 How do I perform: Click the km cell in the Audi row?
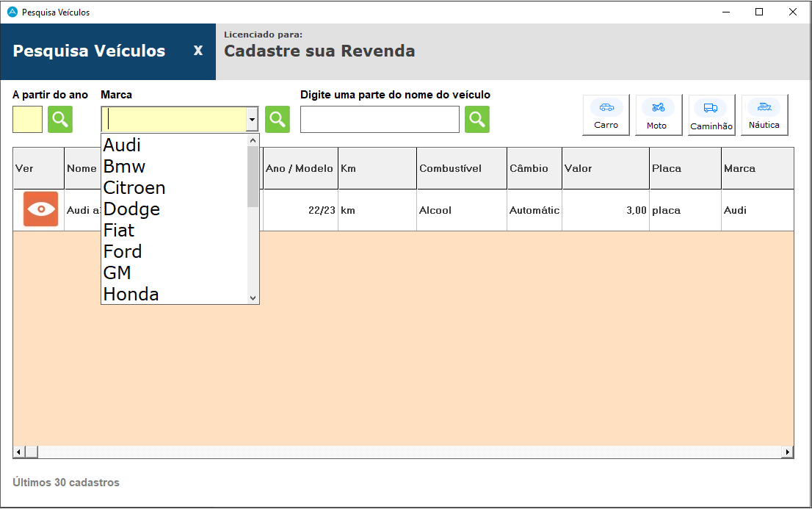pyautogui.click(x=377, y=211)
